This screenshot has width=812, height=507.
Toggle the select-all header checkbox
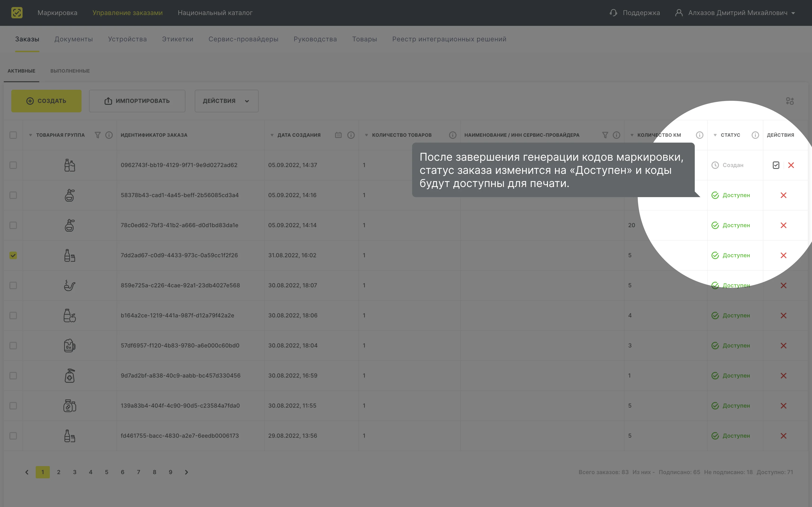coord(13,135)
